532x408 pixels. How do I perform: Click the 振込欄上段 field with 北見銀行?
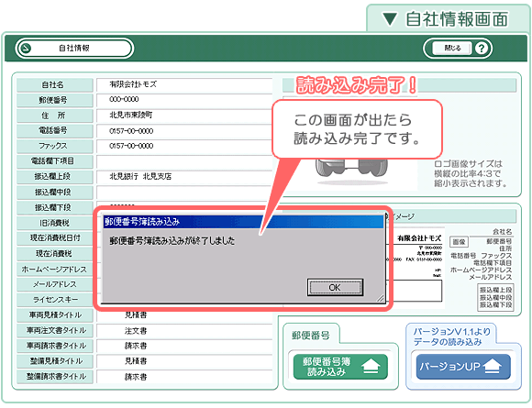click(x=184, y=177)
